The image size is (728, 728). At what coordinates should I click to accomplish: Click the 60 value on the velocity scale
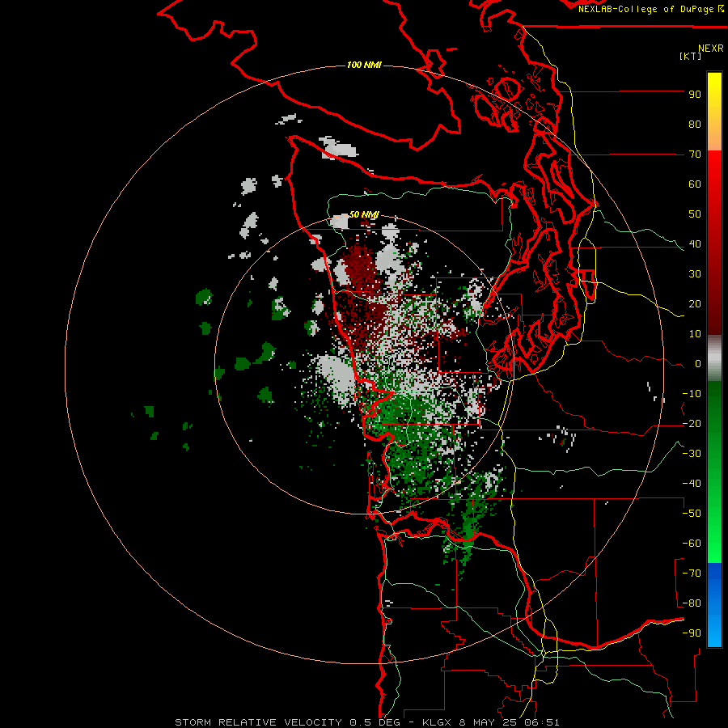coord(695,184)
